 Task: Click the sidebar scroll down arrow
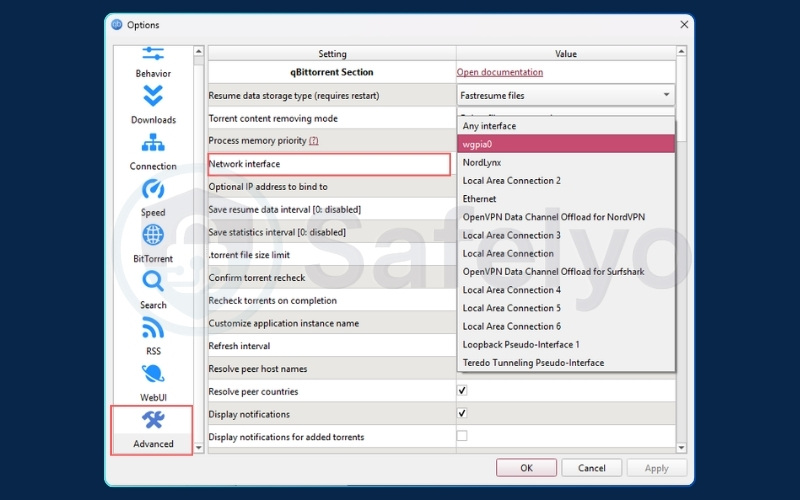(x=198, y=448)
